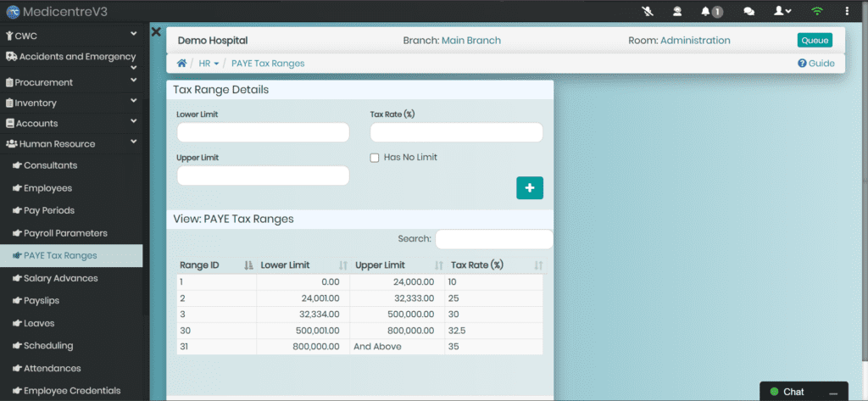The image size is (868, 401).
Task: Open the user account dropdown icon
Action: [782, 11]
